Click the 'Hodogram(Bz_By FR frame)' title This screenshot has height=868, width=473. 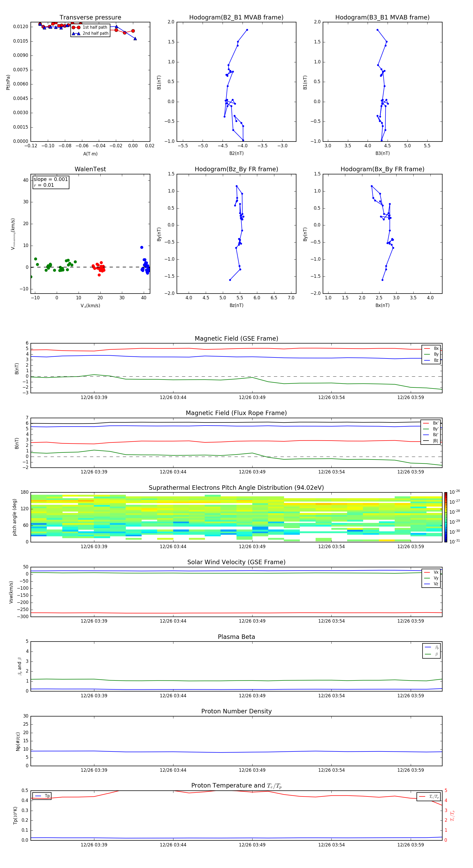click(x=236, y=169)
